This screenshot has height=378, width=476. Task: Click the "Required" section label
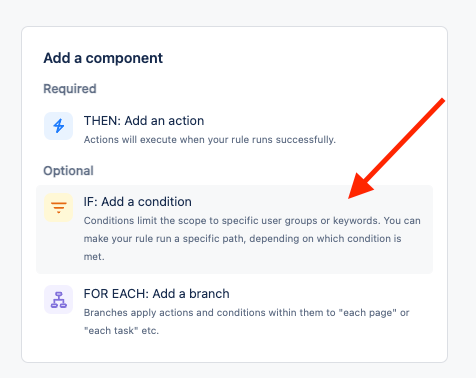coord(70,89)
